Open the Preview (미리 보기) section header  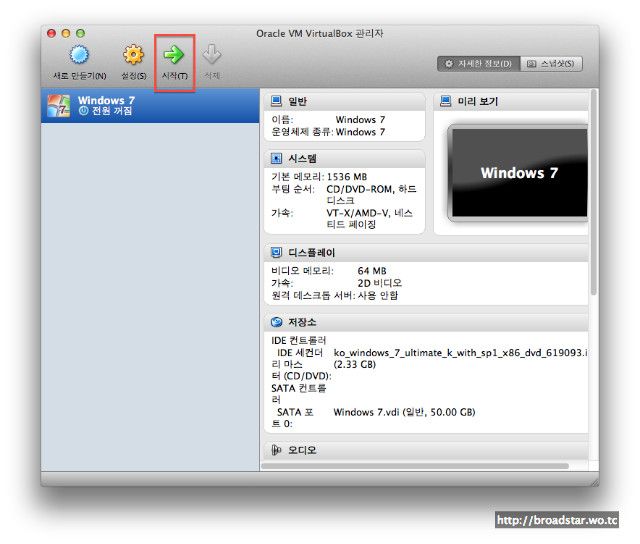click(x=511, y=101)
